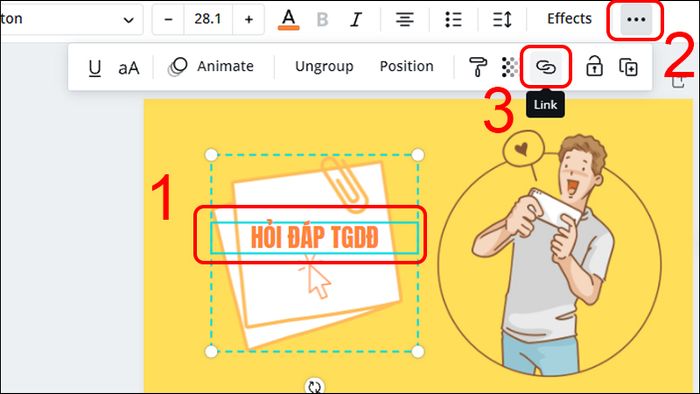This screenshot has width=700, height=394.
Task: Open the transparency checkerboard control
Action: 509,67
